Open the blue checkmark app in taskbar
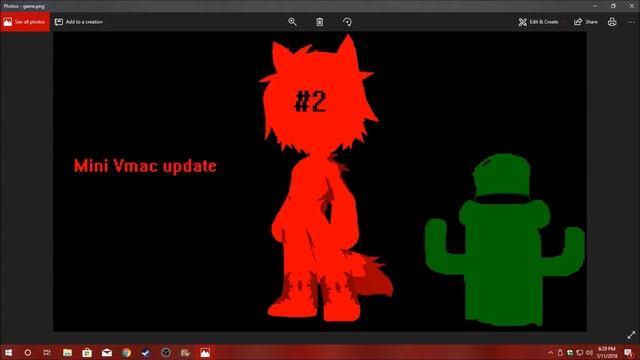Image resolution: width=640 pixels, height=360 pixels. tap(146, 352)
